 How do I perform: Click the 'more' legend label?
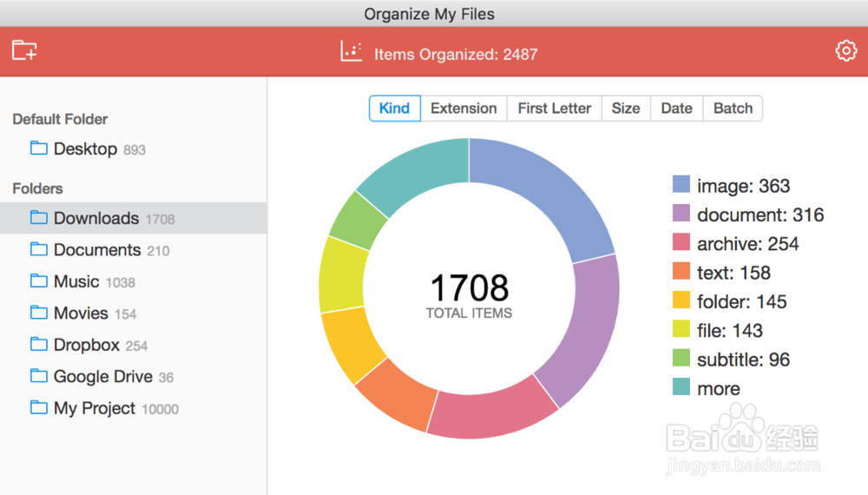(719, 389)
